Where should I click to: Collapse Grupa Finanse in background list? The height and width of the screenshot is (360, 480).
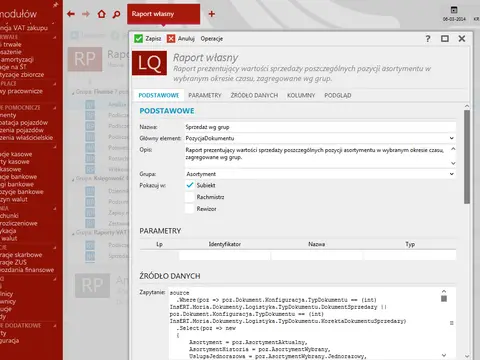(x=73, y=93)
